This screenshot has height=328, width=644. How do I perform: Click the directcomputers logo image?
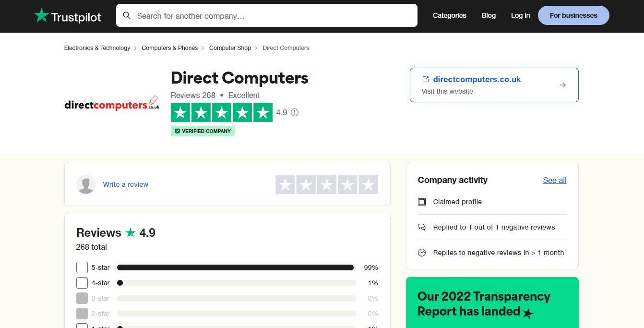pos(112,104)
